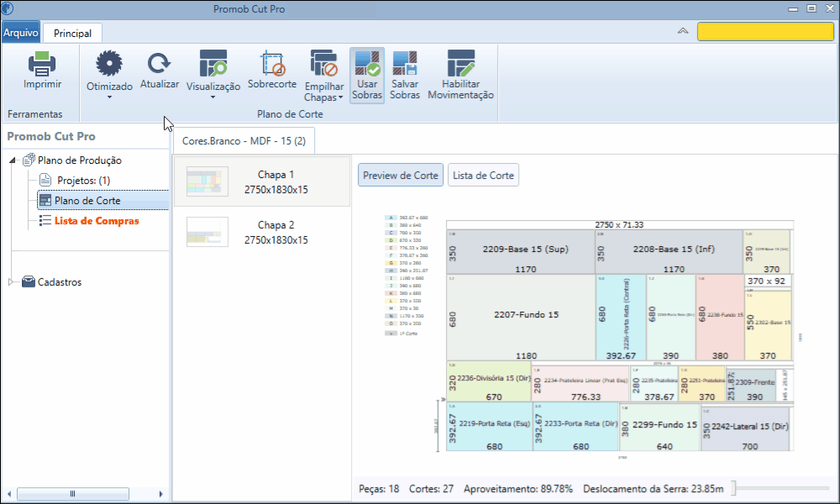
Task: Click the 2299-Fundo 15 piece
Action: [659, 428]
